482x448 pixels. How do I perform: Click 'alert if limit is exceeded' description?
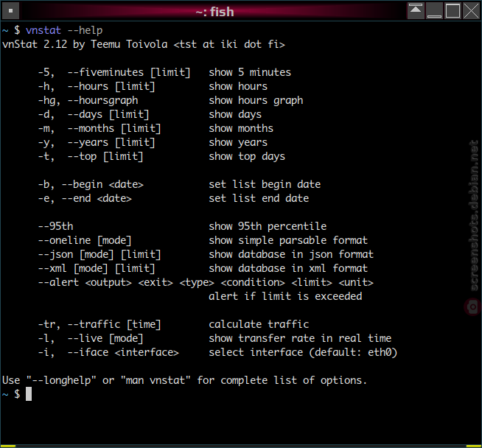pos(285,296)
